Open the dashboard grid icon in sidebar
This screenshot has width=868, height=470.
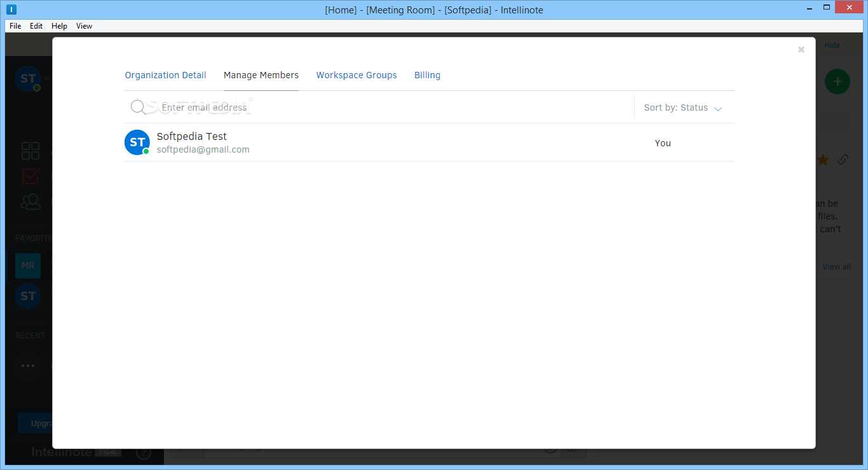pos(30,151)
